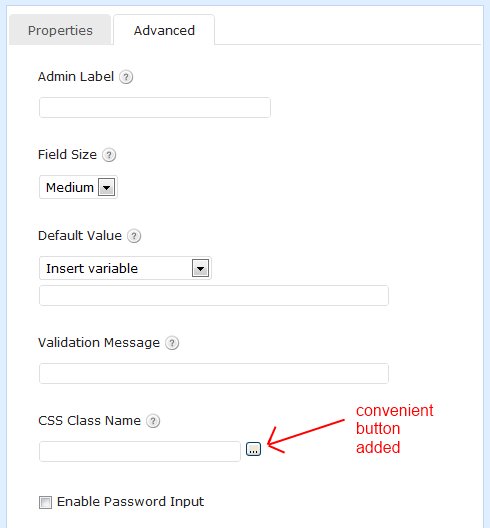Viewport: 490px width, 528px height.
Task: Open the Admin Label help tooltip icon
Action: coord(126,77)
